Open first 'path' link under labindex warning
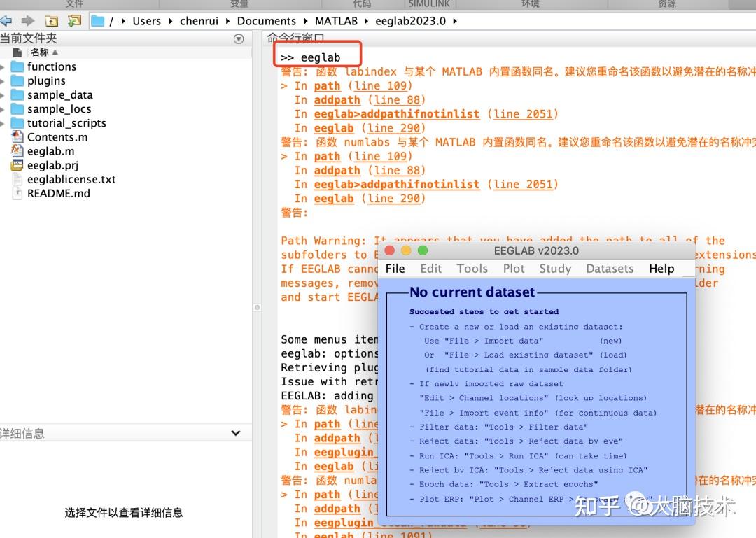756x538 pixels. click(327, 86)
